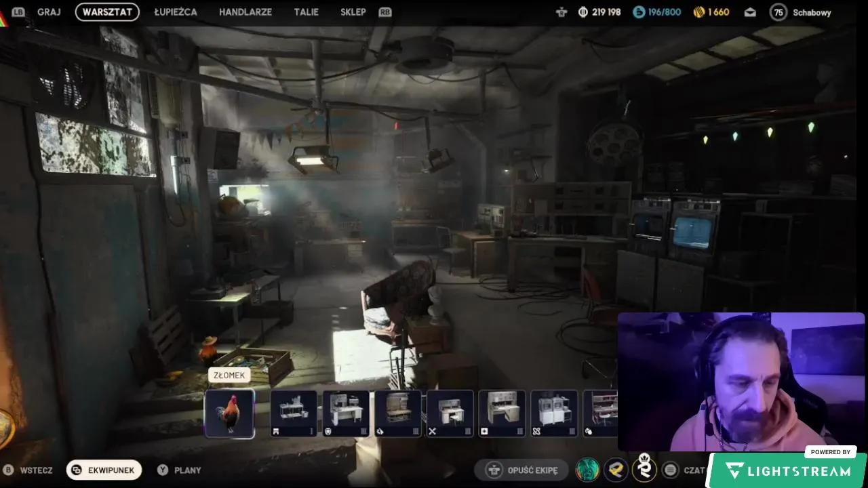Viewport: 868px width, 488px height.
Task: Open the PLANY button
Action: click(x=179, y=470)
